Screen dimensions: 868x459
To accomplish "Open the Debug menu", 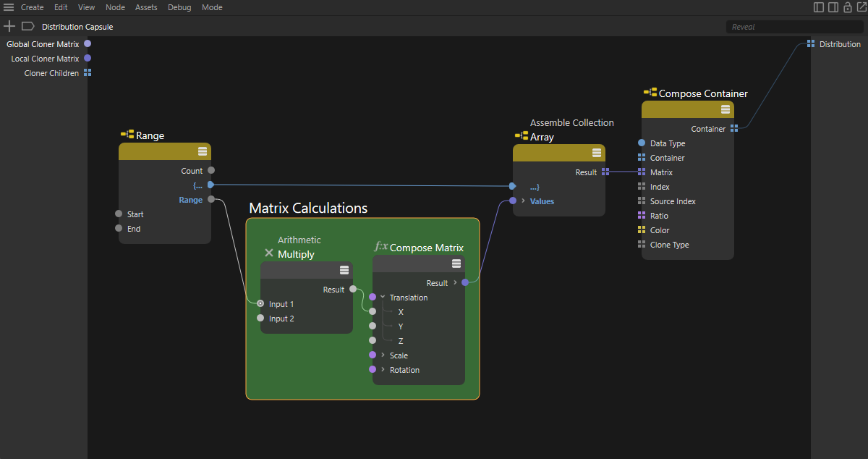I will (179, 7).
